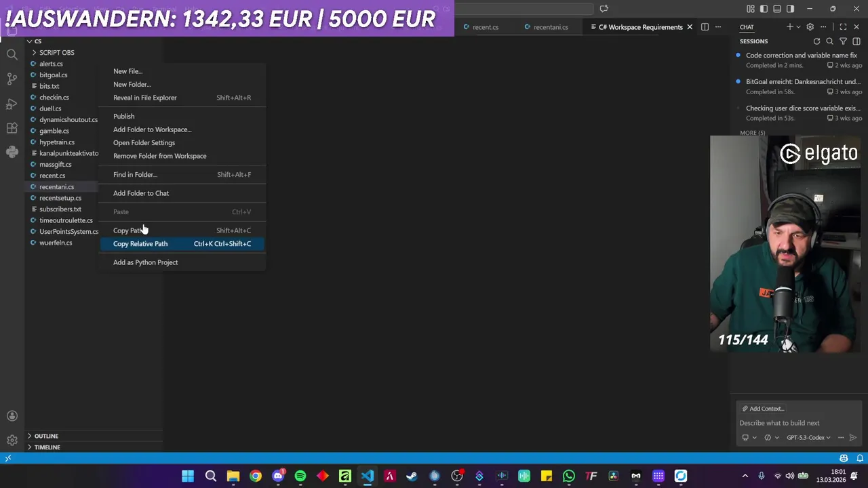Choose New File... in context menu
Image resolution: width=868 pixels, height=488 pixels.
(x=182, y=71)
